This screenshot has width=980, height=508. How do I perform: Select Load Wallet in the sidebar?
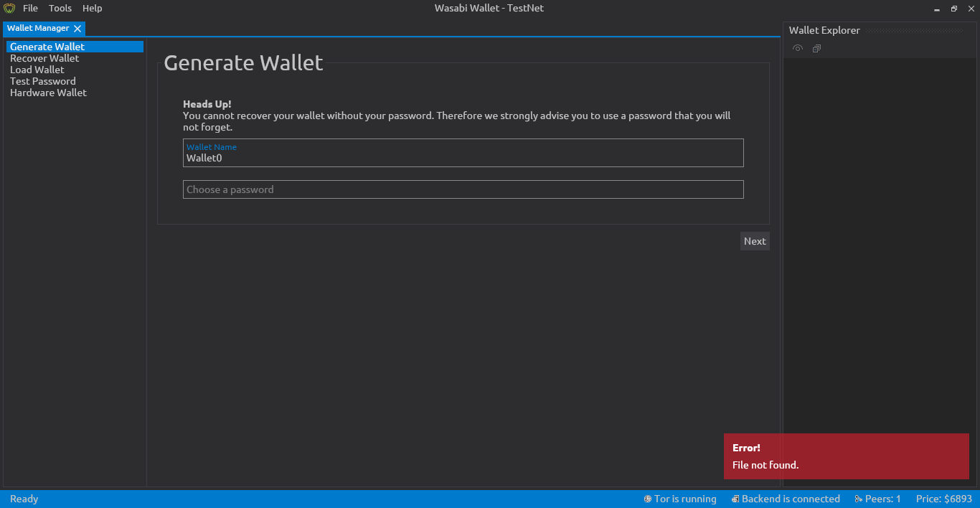coord(75,70)
